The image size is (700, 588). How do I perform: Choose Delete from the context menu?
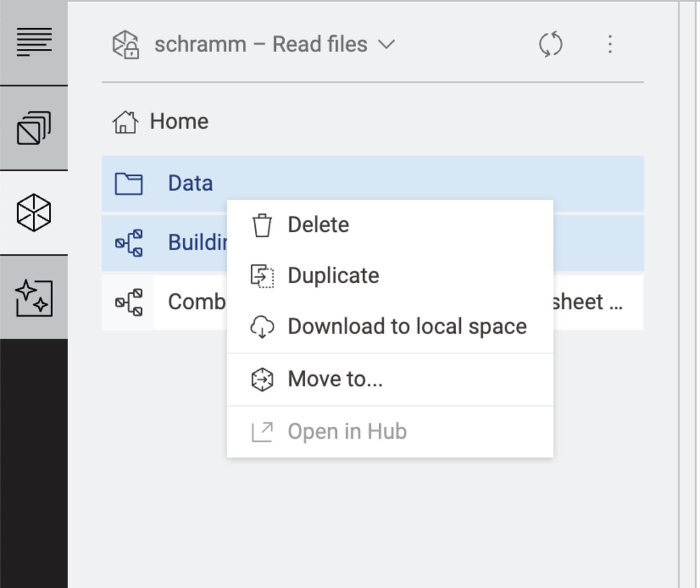[390, 225]
